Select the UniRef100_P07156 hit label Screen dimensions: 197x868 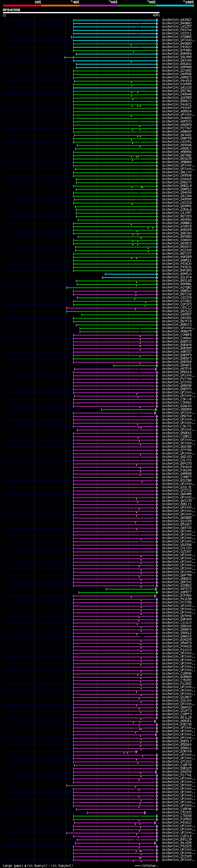(177, 602)
